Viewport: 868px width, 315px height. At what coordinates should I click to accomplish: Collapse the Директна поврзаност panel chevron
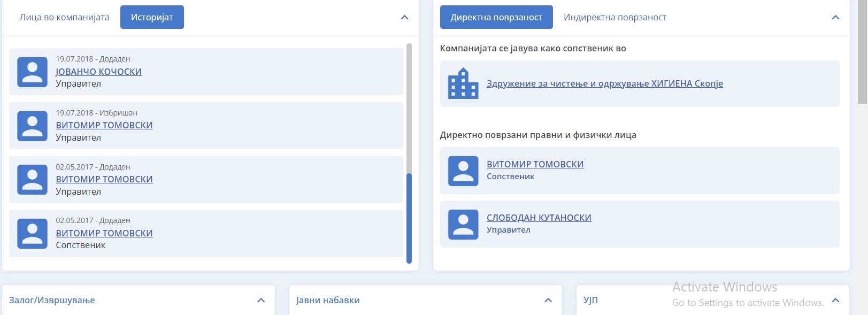[835, 18]
